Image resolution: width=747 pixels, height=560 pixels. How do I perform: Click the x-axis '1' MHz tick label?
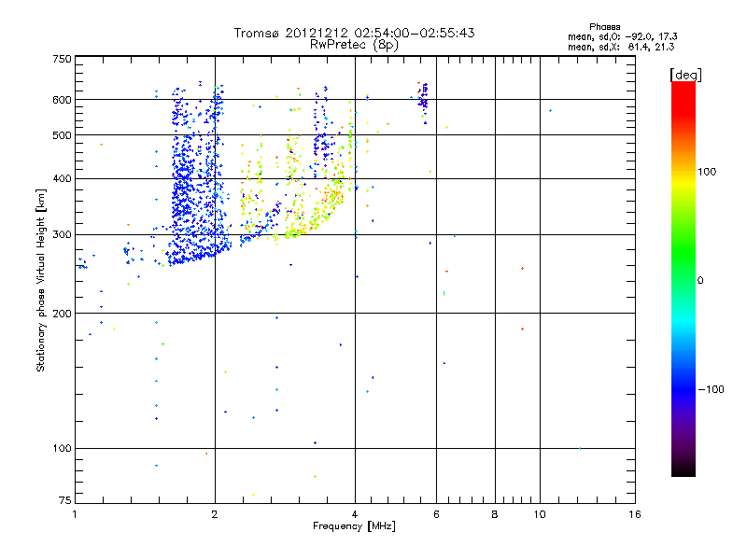pos(75,514)
